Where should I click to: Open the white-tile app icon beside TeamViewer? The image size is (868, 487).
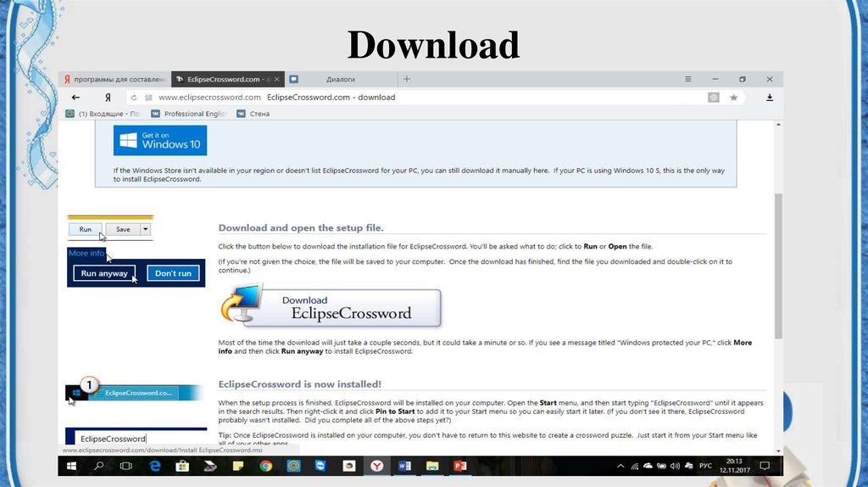click(x=348, y=466)
